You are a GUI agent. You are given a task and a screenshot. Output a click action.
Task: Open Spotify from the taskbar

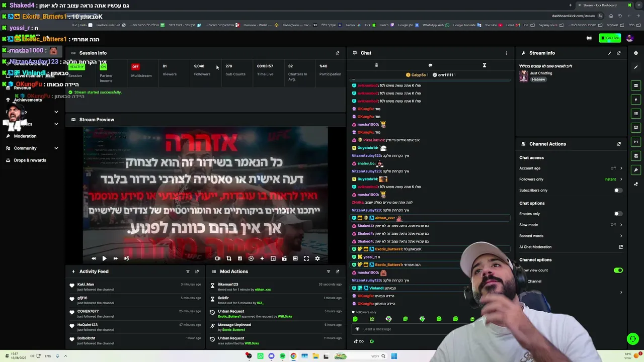[x=282, y=356]
